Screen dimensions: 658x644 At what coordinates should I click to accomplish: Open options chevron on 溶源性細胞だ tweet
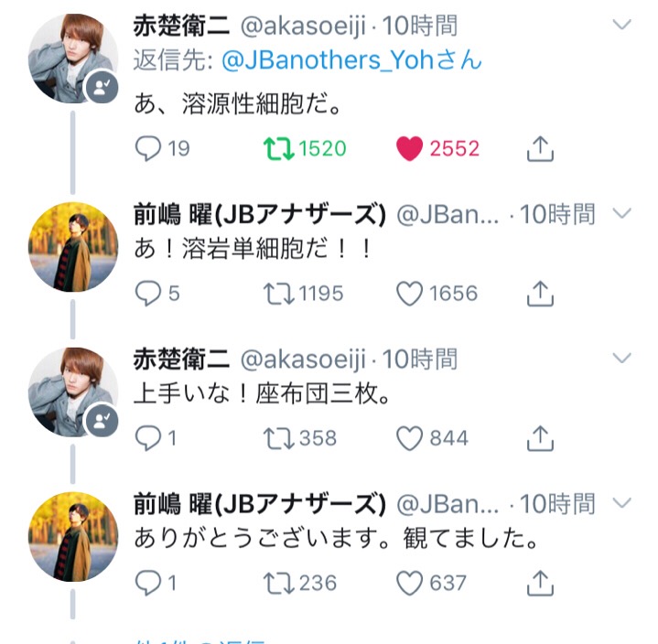tap(621, 26)
